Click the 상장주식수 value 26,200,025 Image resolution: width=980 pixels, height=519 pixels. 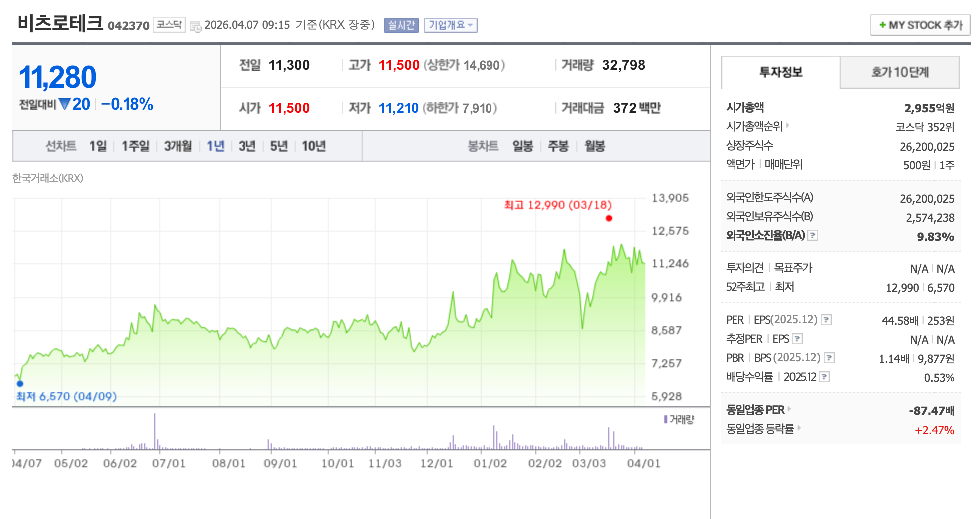click(x=927, y=147)
